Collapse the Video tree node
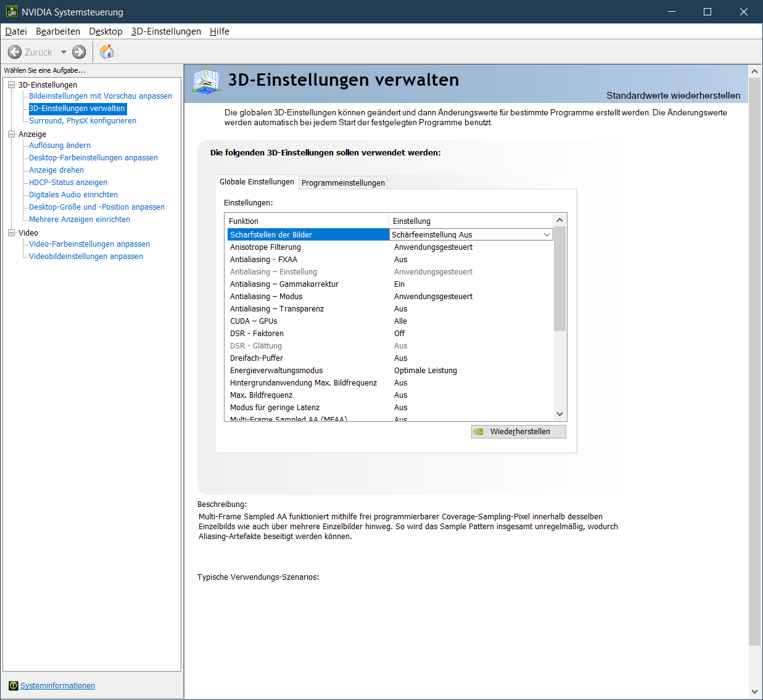 point(11,233)
